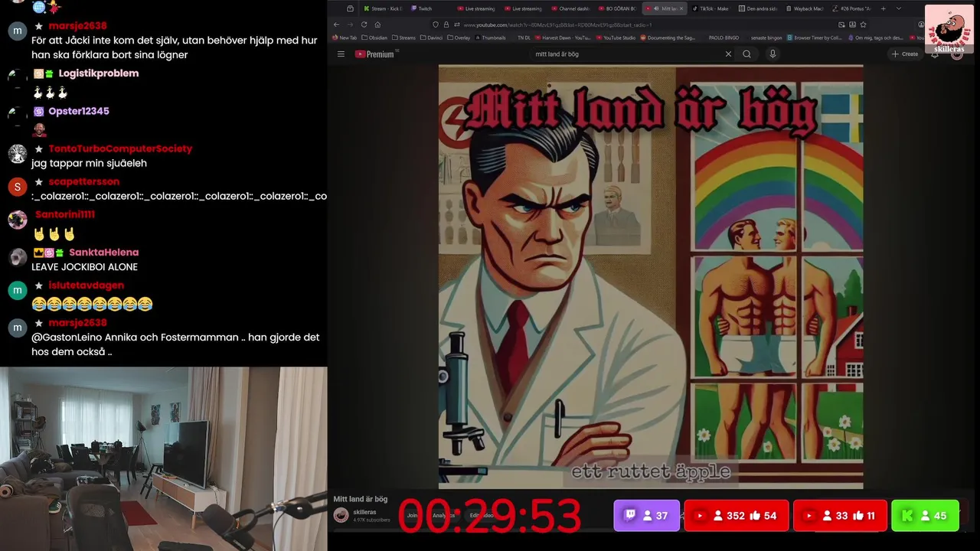Click chat username SanktaHelena
980x551 pixels.
pyautogui.click(x=104, y=253)
